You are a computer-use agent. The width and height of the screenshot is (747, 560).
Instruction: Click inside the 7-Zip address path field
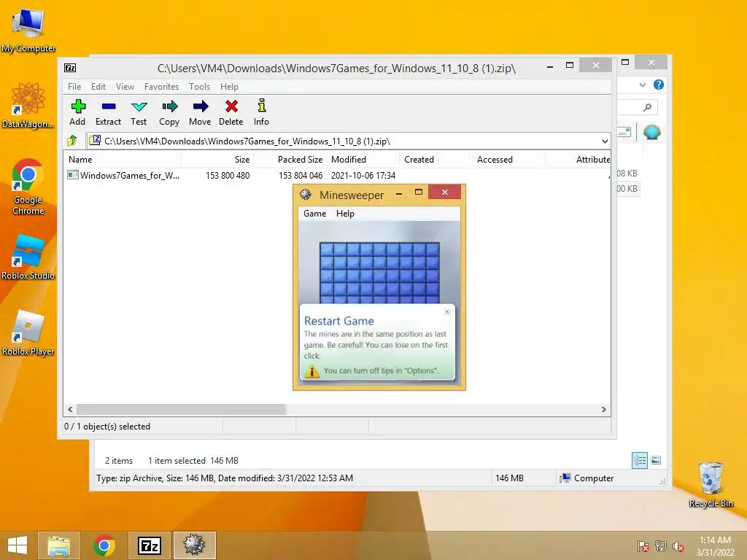(348, 141)
